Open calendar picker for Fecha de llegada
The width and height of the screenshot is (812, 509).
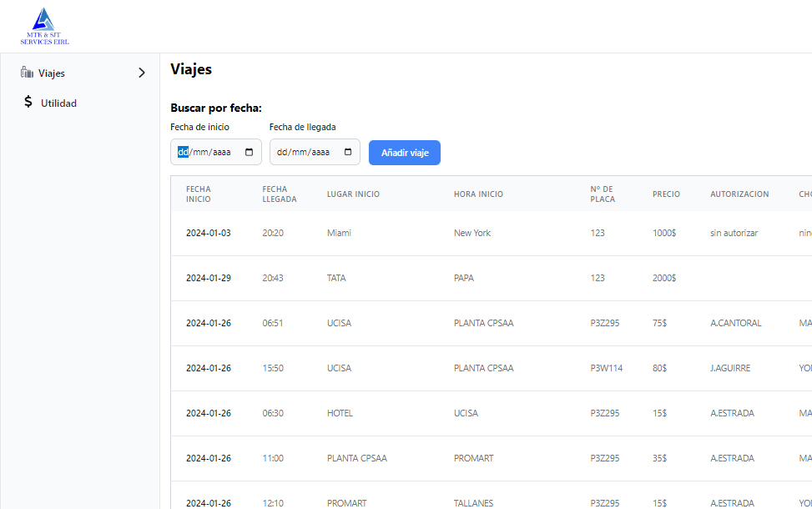click(x=347, y=153)
